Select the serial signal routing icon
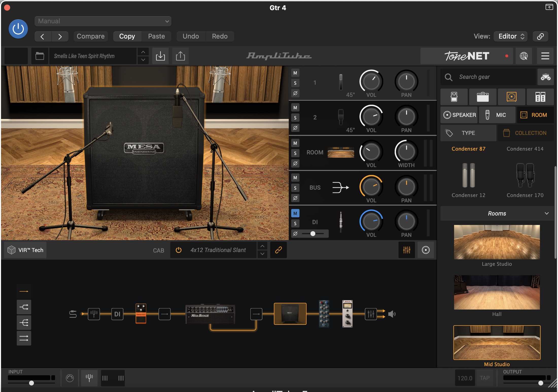Screen dimensions: 558x392 point(24,291)
